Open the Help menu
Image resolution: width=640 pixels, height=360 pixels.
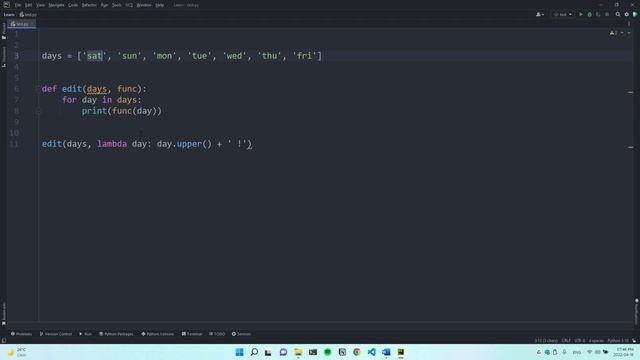[160, 5]
